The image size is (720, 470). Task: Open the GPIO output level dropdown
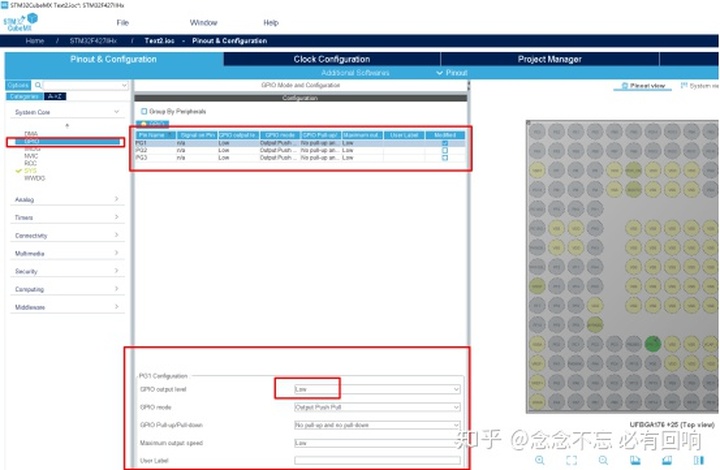(377, 389)
